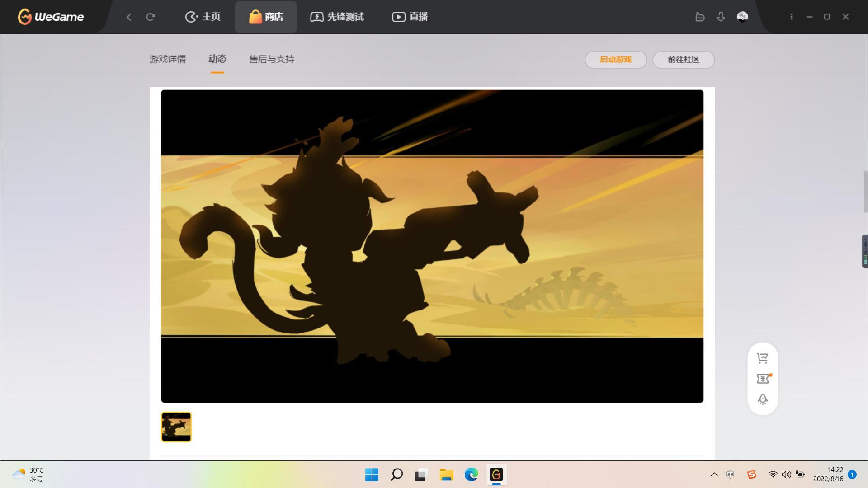Open the user avatar profile
This screenshot has height=488, width=868.
[742, 17]
